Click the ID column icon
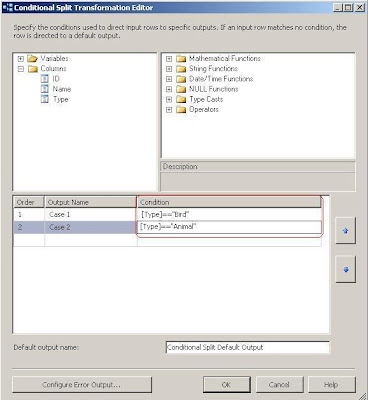The height and width of the screenshot is (400, 368). coord(45,79)
